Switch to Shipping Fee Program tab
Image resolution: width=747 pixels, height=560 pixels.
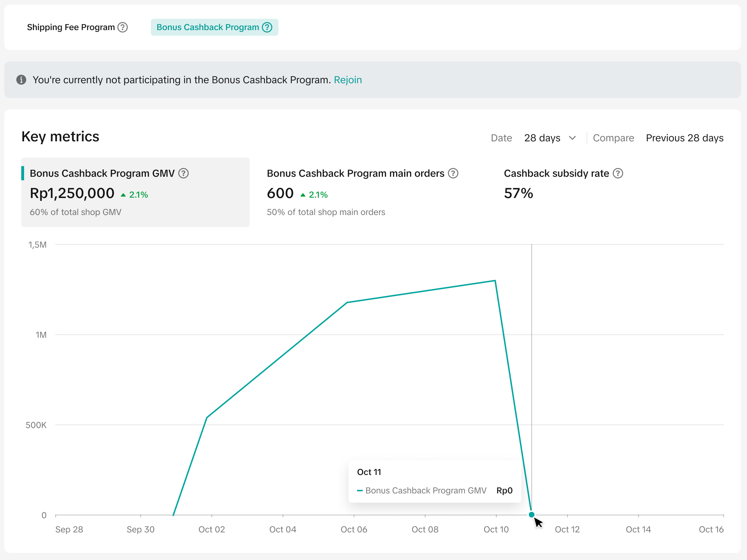click(x=71, y=27)
